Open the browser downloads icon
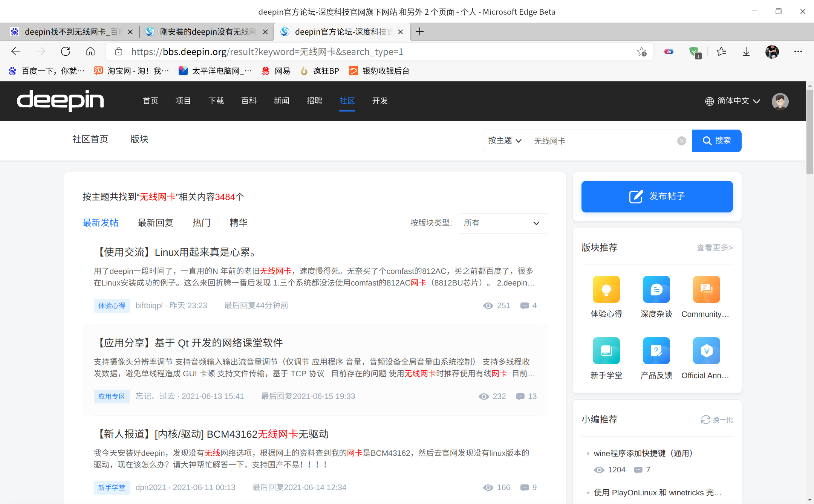The width and height of the screenshot is (814, 504). (x=746, y=52)
